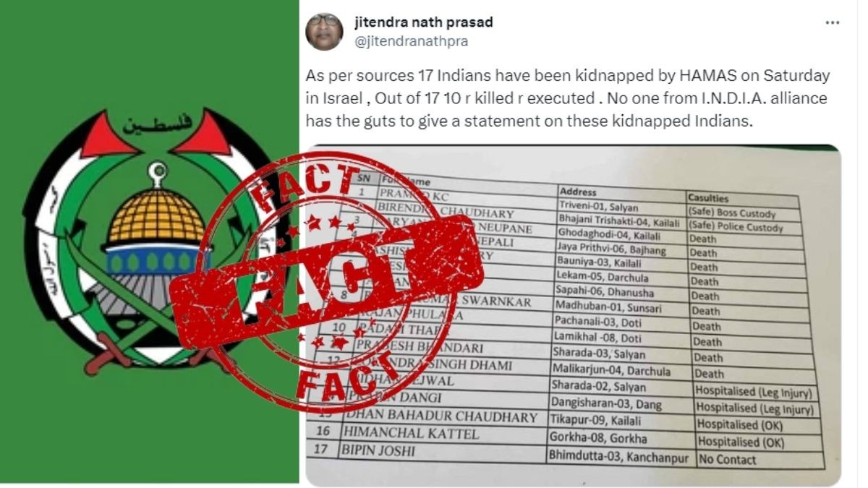Screen dimensions: 868x488
Task: Click the @jitendranathpra handle
Action: click(411, 42)
